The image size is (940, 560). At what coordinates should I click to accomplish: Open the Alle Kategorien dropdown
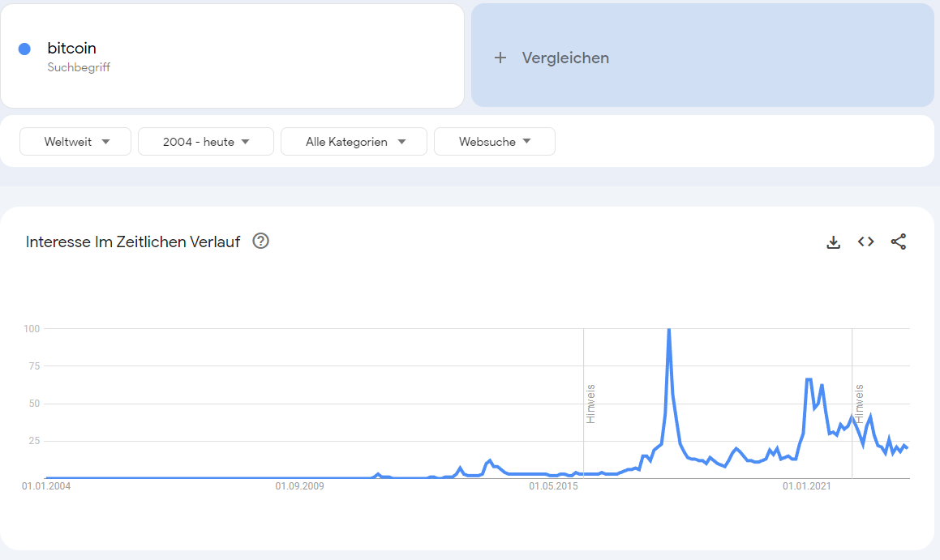tap(354, 142)
